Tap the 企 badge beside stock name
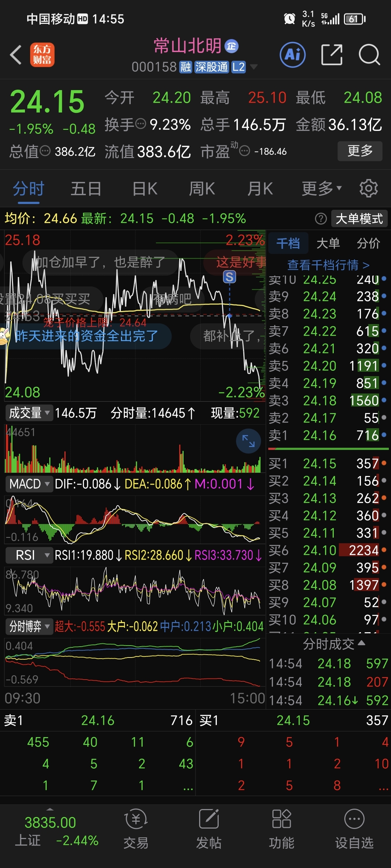This screenshot has height=868, width=391. point(232,46)
